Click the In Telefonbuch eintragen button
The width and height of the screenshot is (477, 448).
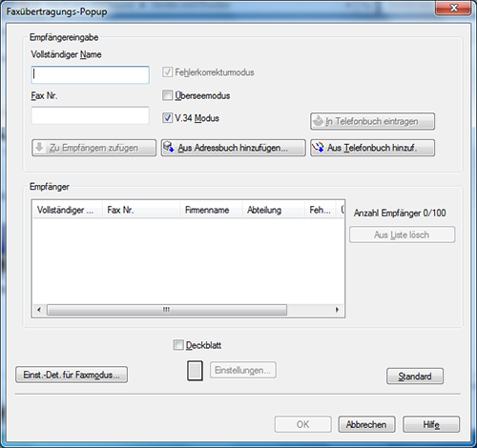pyautogui.click(x=372, y=121)
